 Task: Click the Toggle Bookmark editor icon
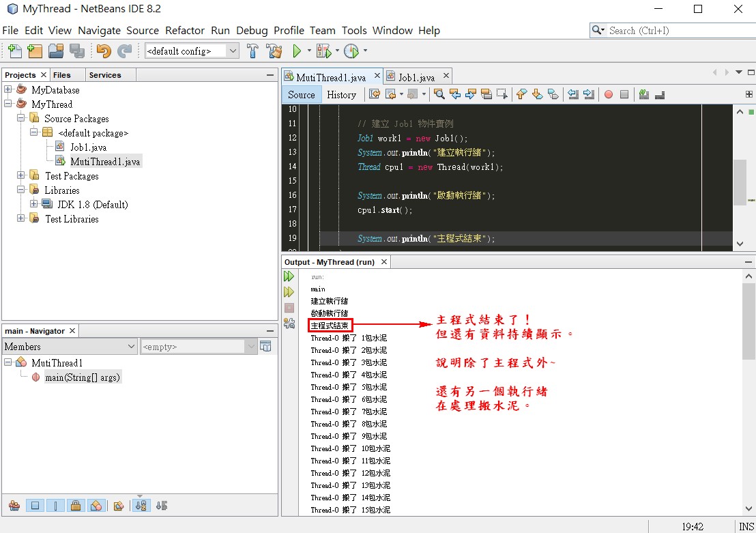click(x=553, y=95)
